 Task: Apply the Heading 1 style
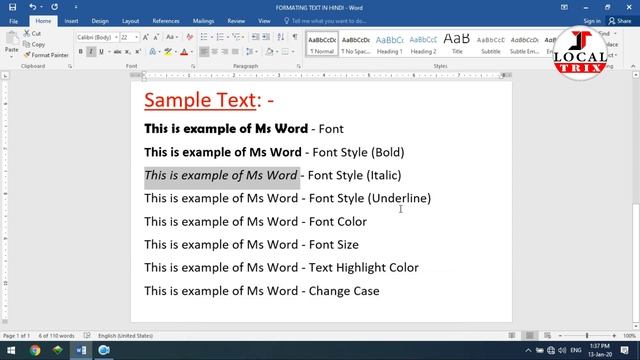[389, 44]
